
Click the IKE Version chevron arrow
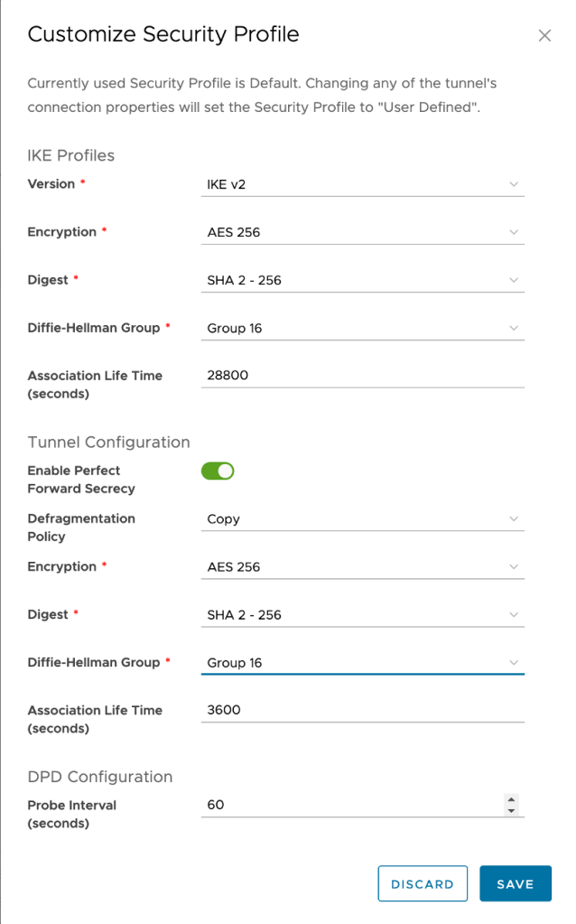(514, 184)
